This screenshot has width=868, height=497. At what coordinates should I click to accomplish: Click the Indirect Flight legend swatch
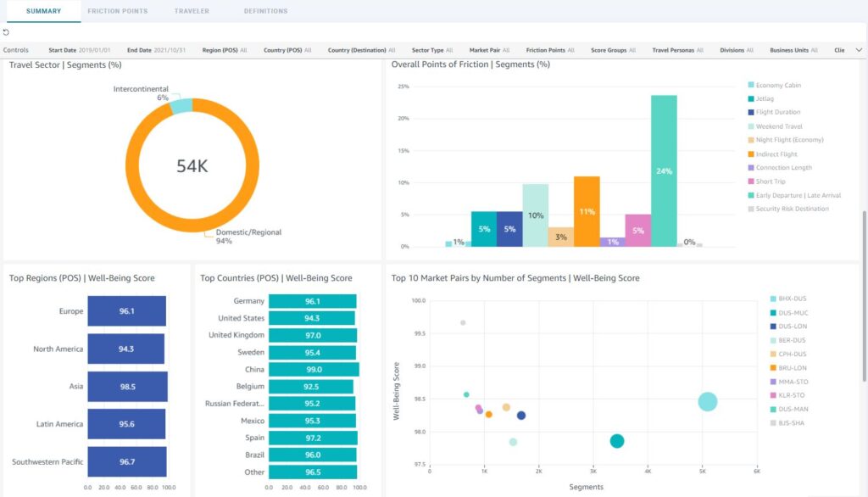pyautogui.click(x=753, y=154)
